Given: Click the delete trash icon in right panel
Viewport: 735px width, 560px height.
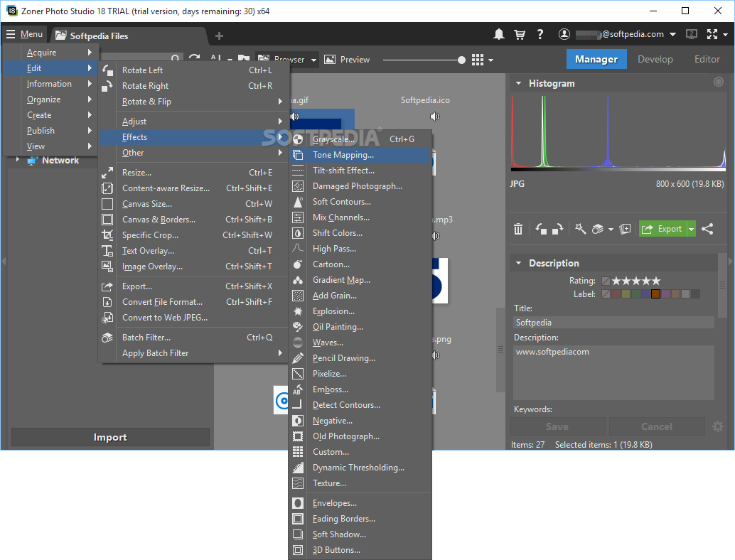Looking at the screenshot, I should coord(518,229).
